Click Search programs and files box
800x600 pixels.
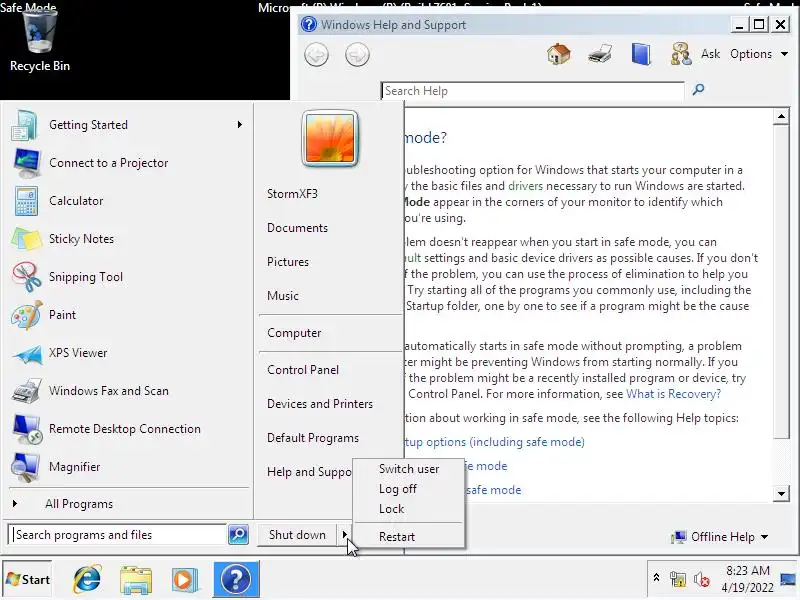click(118, 535)
